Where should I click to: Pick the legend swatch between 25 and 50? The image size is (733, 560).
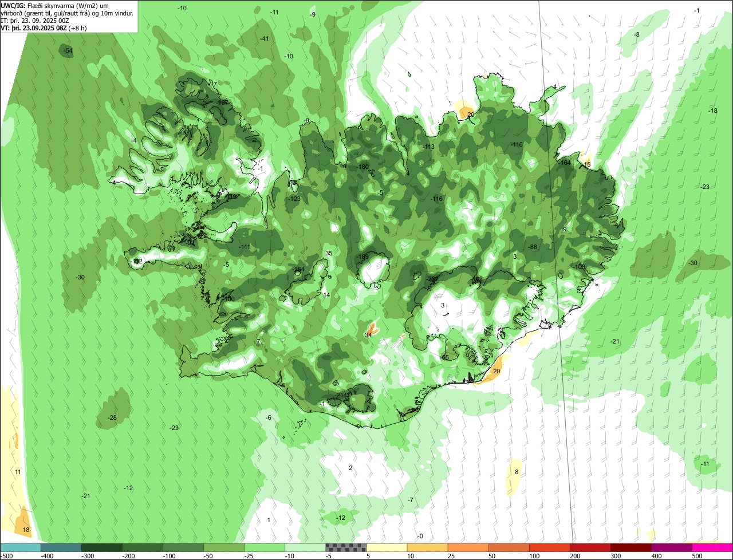468,547
